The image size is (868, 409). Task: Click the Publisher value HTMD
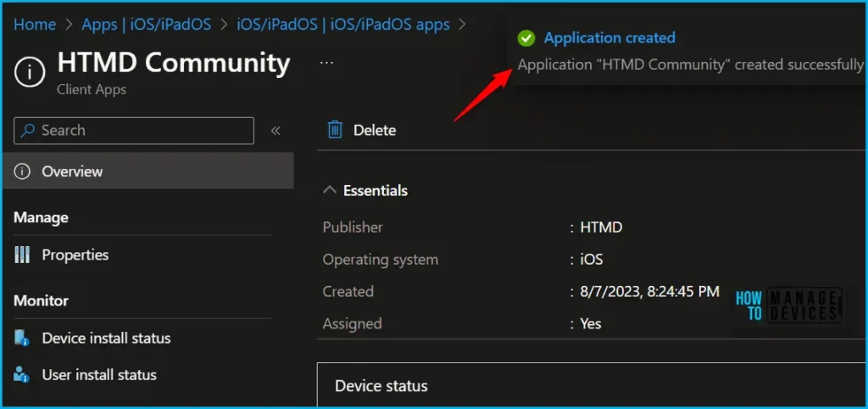pyautogui.click(x=601, y=227)
